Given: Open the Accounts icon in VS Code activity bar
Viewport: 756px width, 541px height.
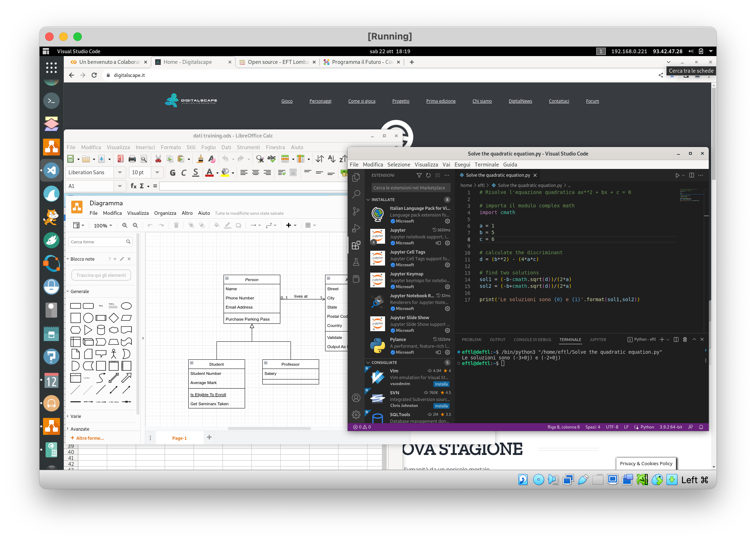Looking at the screenshot, I should pyautogui.click(x=356, y=398).
